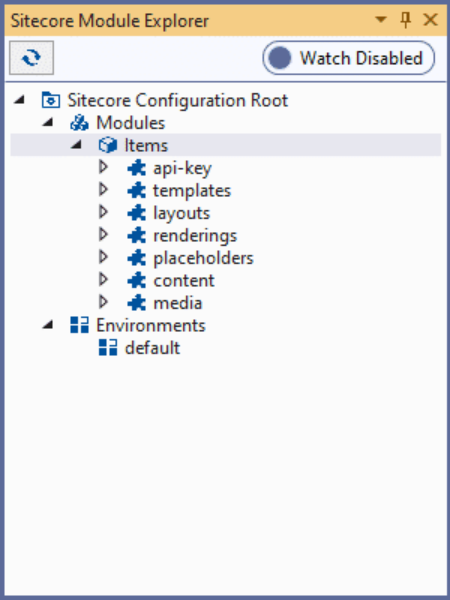
Task: Collapse the Items node arrow
Action: [77, 145]
